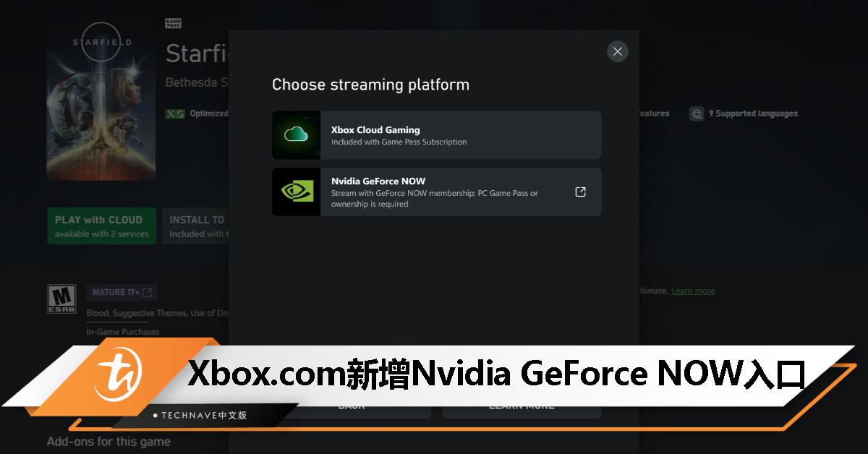The height and width of the screenshot is (454, 868).
Task: Click the Nvidia GeForce NOW logo
Action: point(297,192)
